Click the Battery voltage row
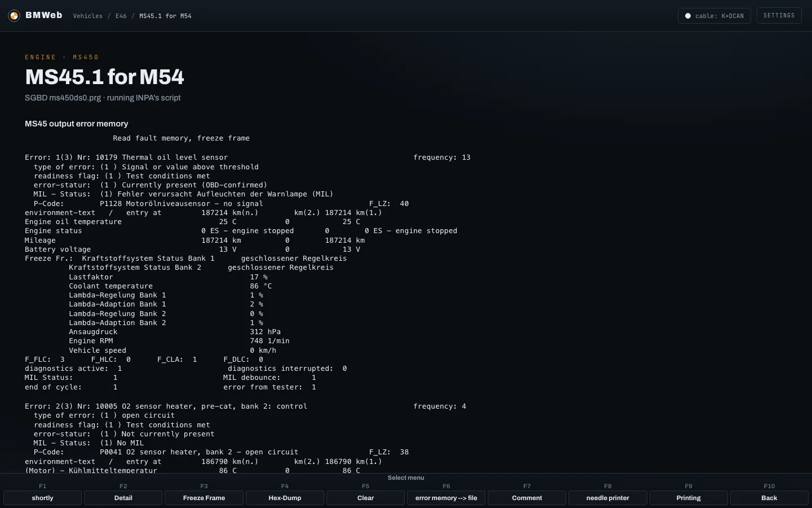This screenshot has width=812, height=508. pyautogui.click(x=192, y=249)
